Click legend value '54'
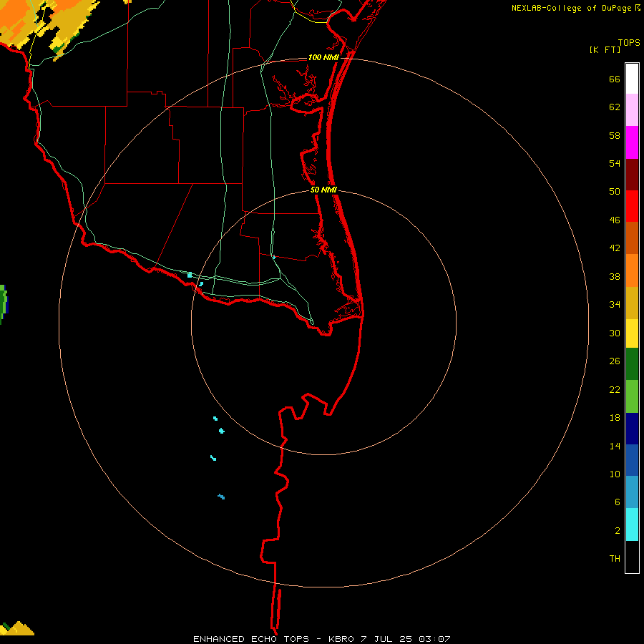 tap(615, 163)
